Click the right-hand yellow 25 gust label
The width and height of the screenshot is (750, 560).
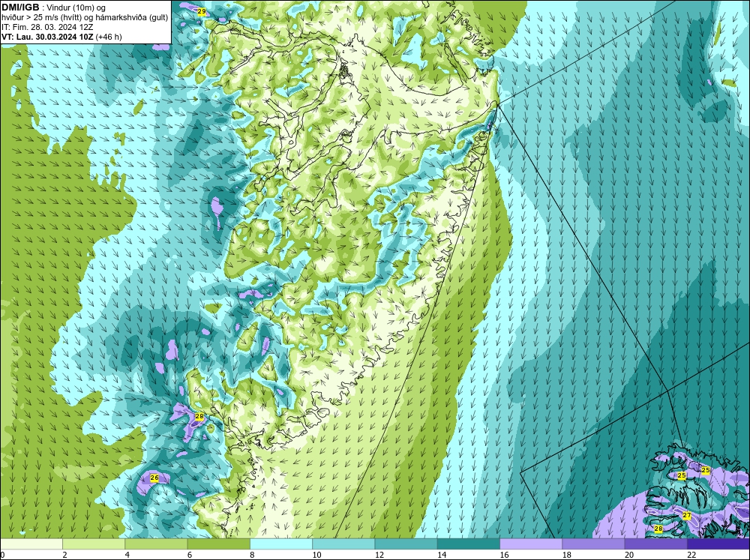[706, 470]
